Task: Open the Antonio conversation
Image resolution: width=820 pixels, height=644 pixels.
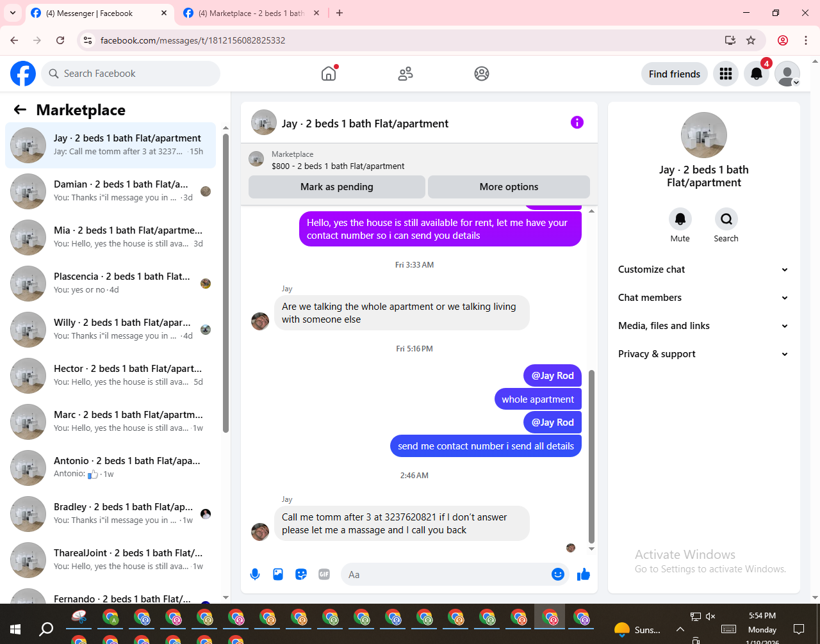Action: click(110, 468)
